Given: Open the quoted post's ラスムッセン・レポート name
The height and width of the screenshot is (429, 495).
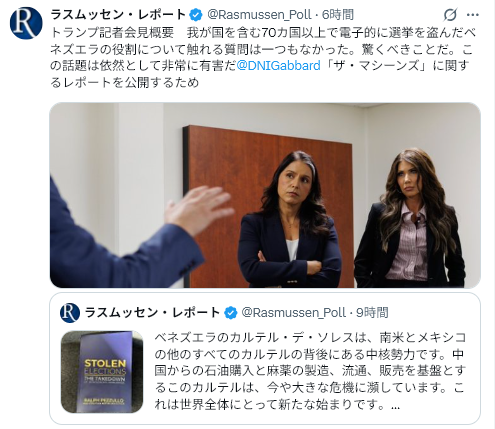Looking at the screenshot, I should click(x=153, y=313).
